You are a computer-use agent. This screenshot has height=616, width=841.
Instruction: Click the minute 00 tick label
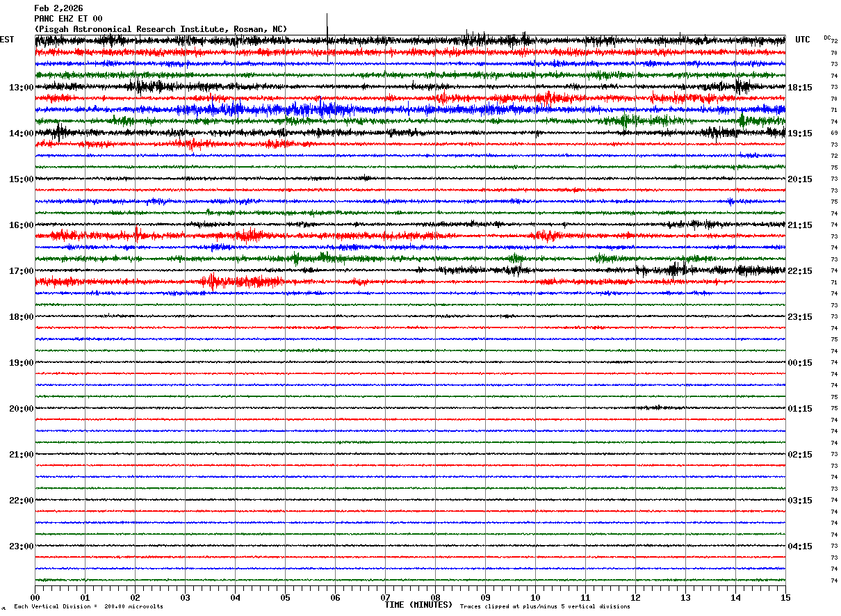[35, 597]
